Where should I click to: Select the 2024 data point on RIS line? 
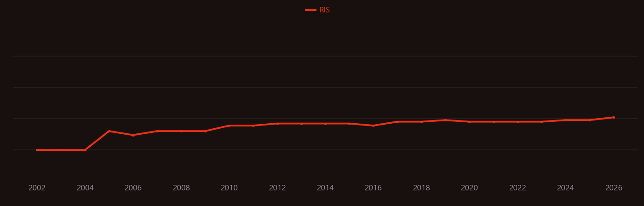click(x=565, y=120)
